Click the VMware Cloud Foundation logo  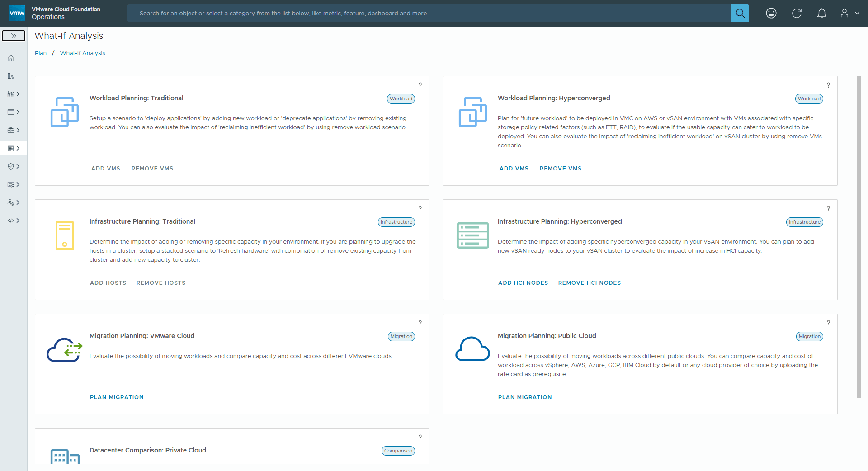(x=17, y=13)
